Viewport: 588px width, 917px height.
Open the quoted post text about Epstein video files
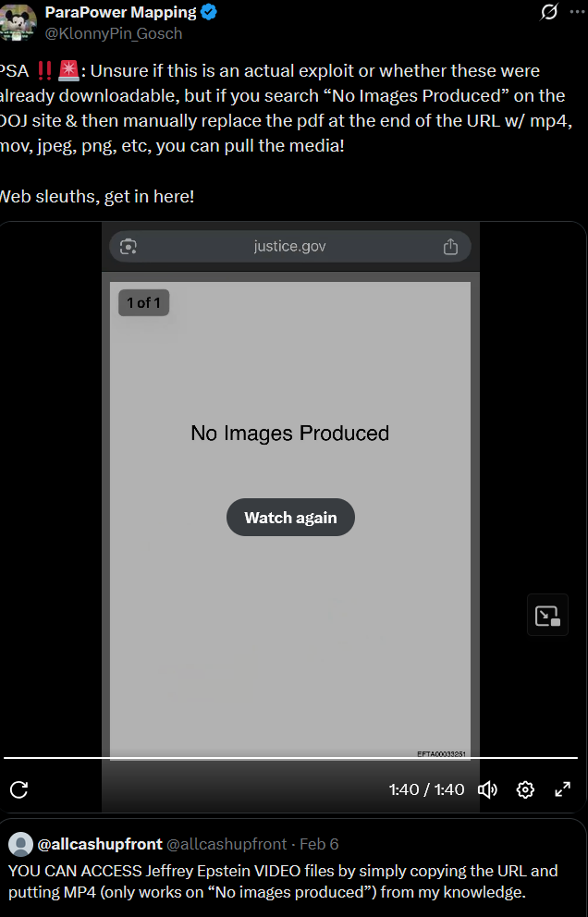(283, 882)
